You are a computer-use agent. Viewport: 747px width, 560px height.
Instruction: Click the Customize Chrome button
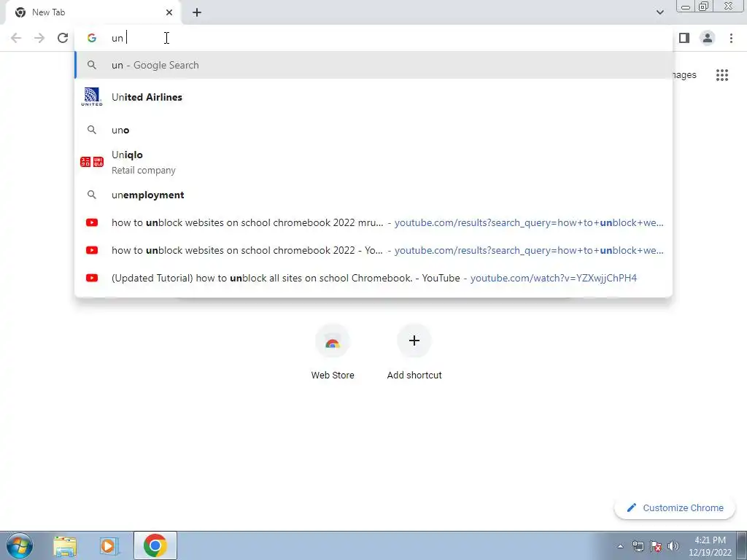click(x=675, y=507)
